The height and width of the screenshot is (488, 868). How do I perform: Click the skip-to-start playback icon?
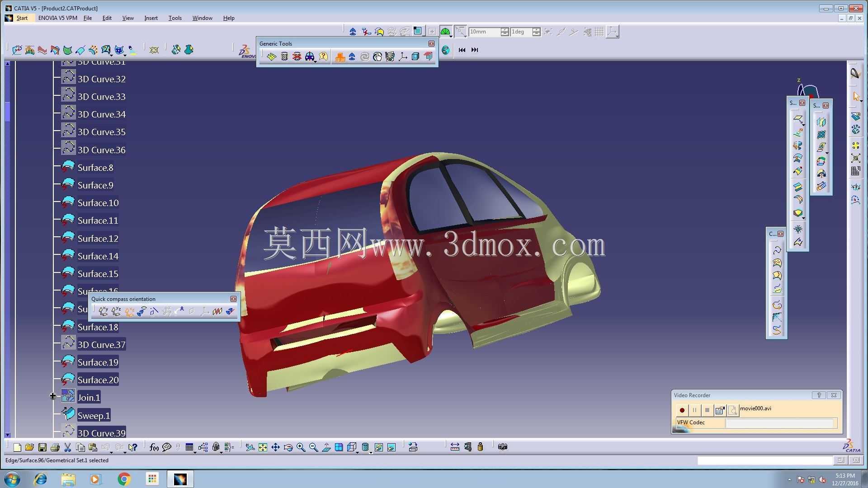coord(462,50)
